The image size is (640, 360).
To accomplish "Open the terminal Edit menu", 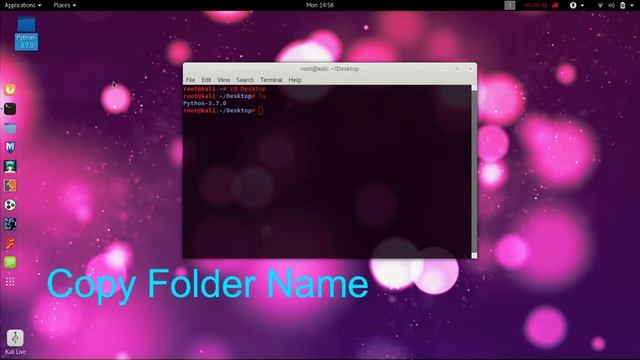I will [x=206, y=80].
